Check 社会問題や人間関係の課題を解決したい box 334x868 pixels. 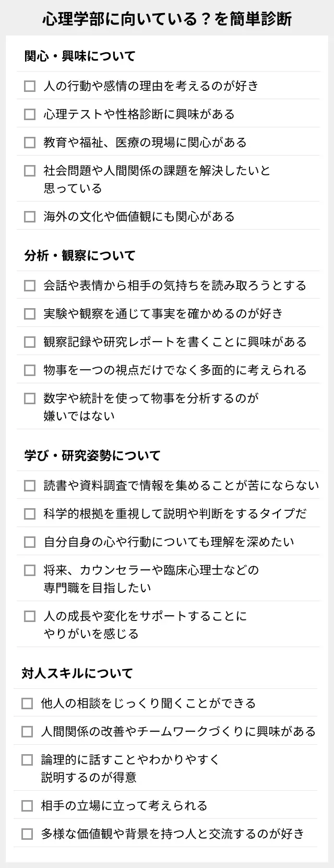tap(30, 171)
